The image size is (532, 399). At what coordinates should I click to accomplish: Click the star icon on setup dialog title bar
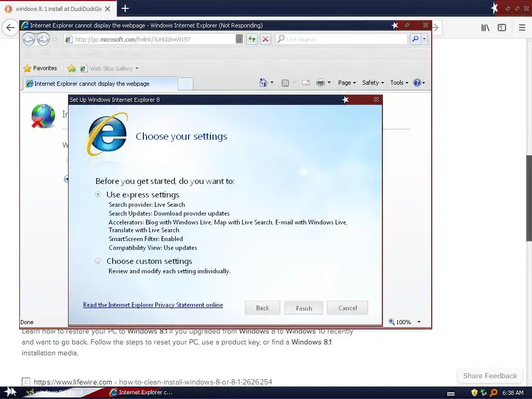pos(345,99)
